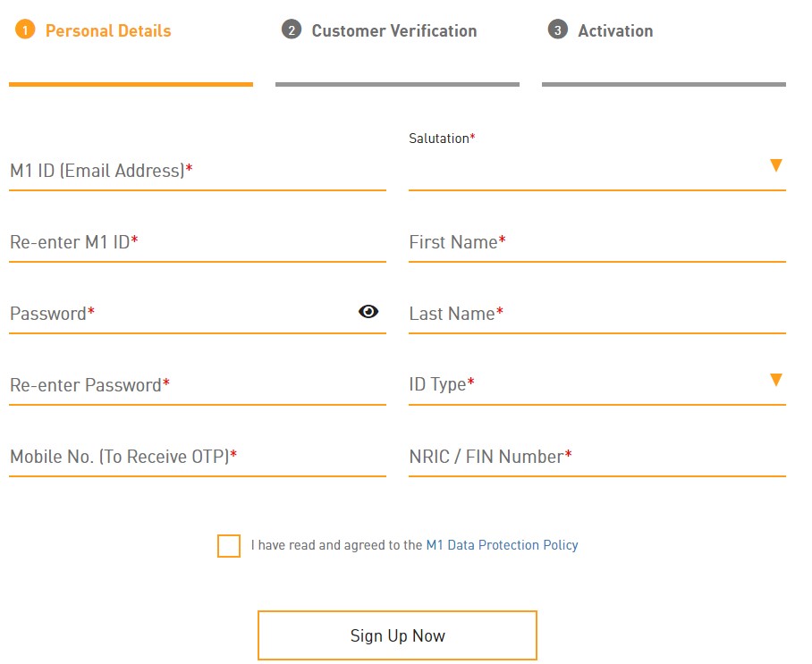The width and height of the screenshot is (812, 664).
Task: Click the First Name input field
Action: click(x=596, y=242)
